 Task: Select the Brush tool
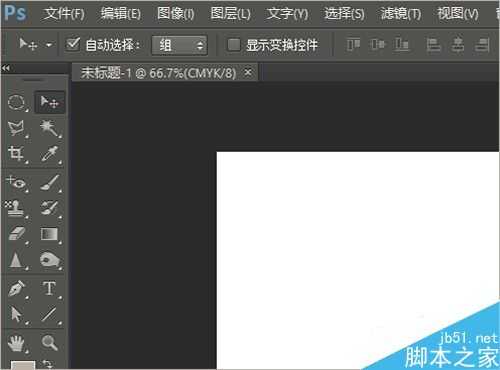point(50,183)
